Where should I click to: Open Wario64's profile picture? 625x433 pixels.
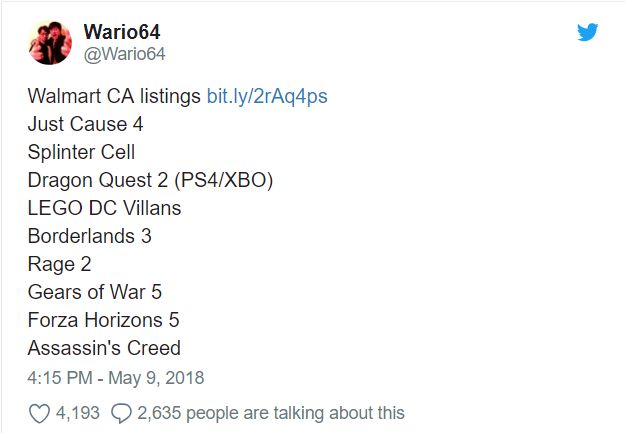coord(49,42)
